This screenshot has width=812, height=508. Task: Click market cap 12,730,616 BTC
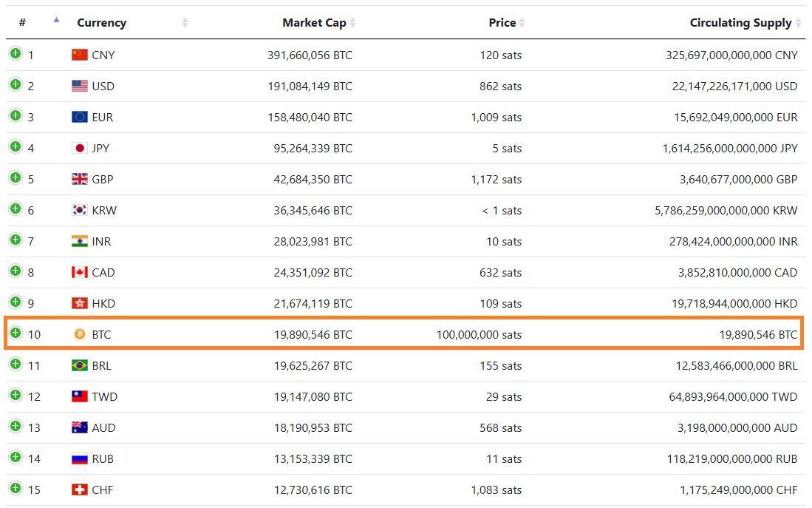(313, 490)
